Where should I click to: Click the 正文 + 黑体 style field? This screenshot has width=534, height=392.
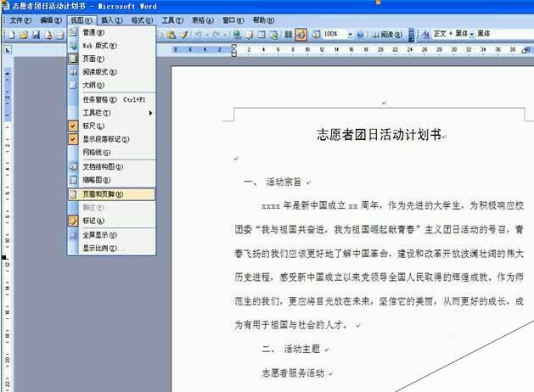click(x=450, y=34)
